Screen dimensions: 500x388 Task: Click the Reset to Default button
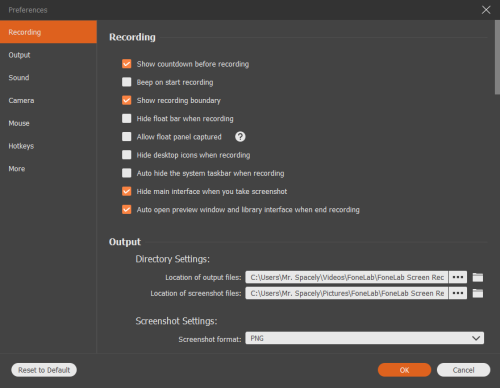pyautogui.click(x=44, y=370)
